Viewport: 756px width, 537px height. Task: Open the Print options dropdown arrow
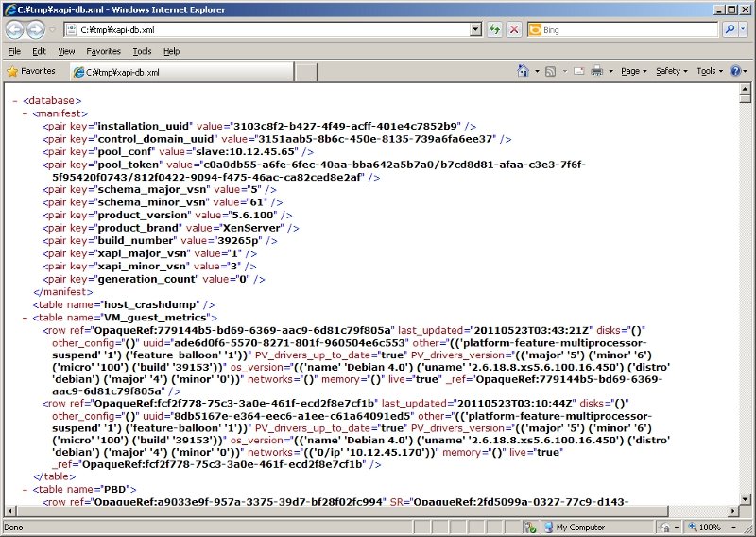[610, 72]
